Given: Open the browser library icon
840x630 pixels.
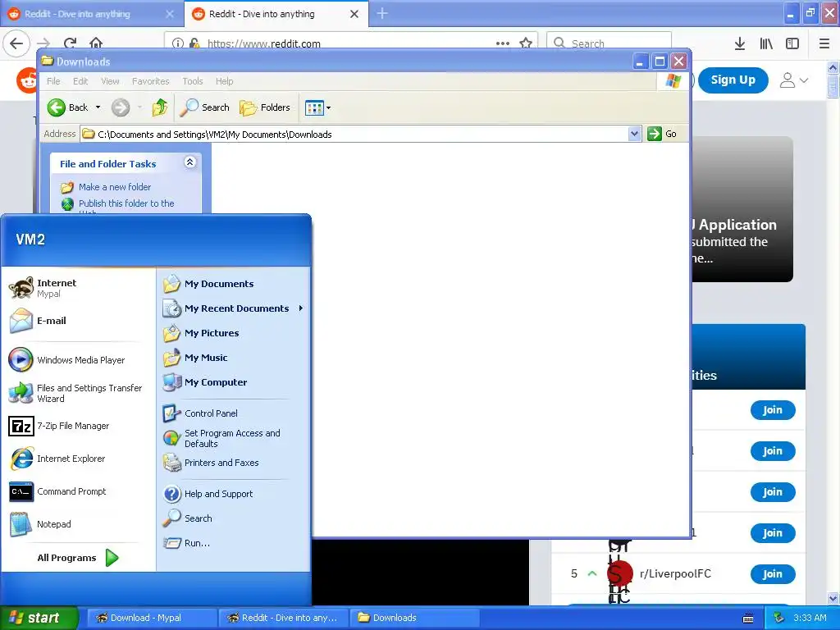Looking at the screenshot, I should click(766, 43).
